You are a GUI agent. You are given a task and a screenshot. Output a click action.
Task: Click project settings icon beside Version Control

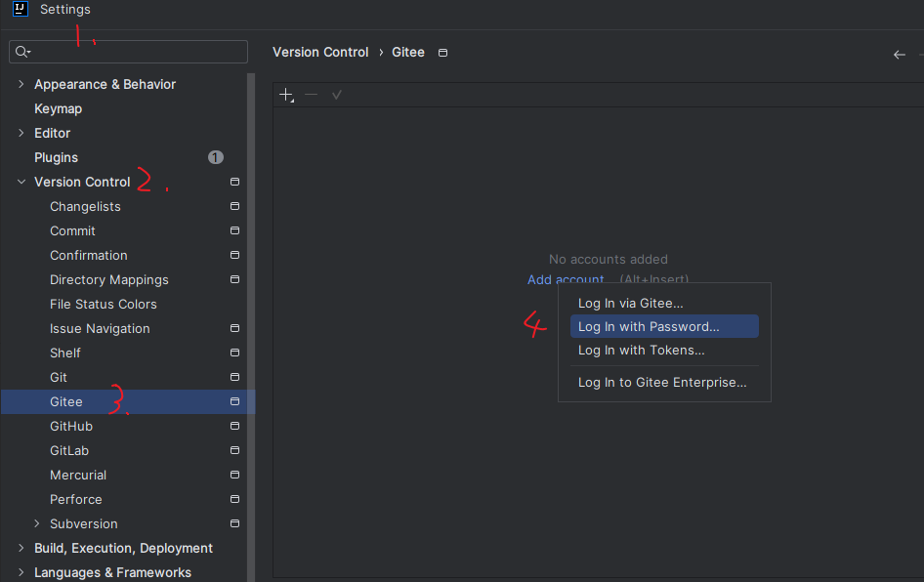(x=234, y=182)
